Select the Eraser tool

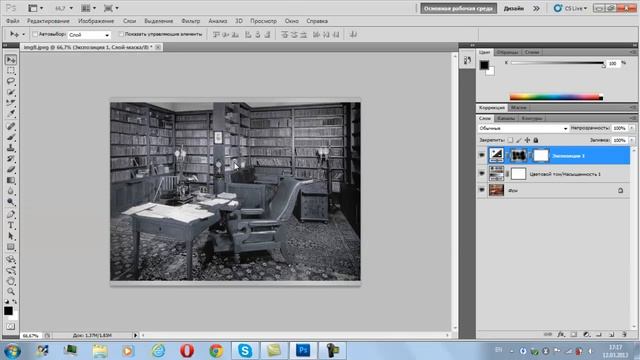point(11,169)
